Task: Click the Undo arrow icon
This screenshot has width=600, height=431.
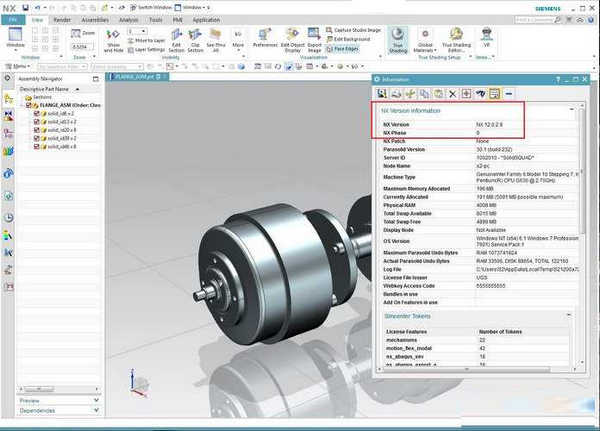Action: point(38,8)
